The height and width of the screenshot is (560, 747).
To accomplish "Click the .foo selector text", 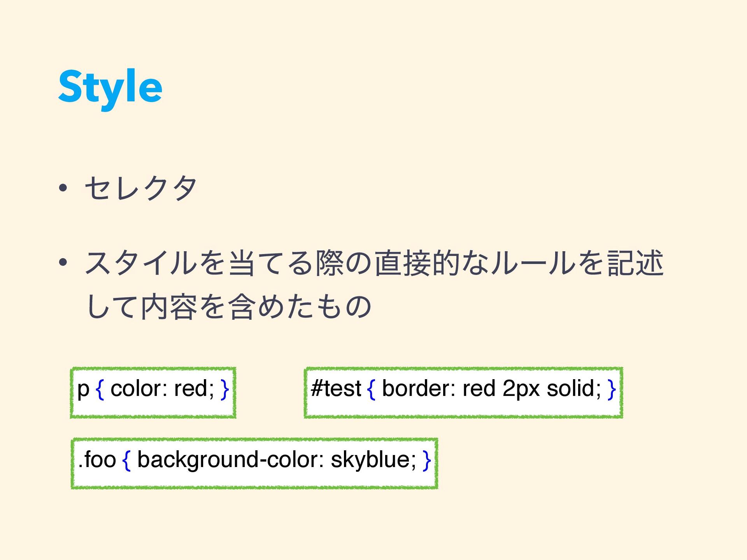I will (x=97, y=460).
